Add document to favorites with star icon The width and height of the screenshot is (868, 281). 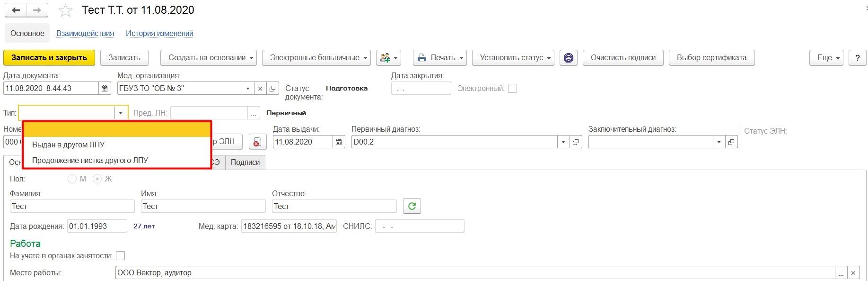pyautogui.click(x=65, y=10)
